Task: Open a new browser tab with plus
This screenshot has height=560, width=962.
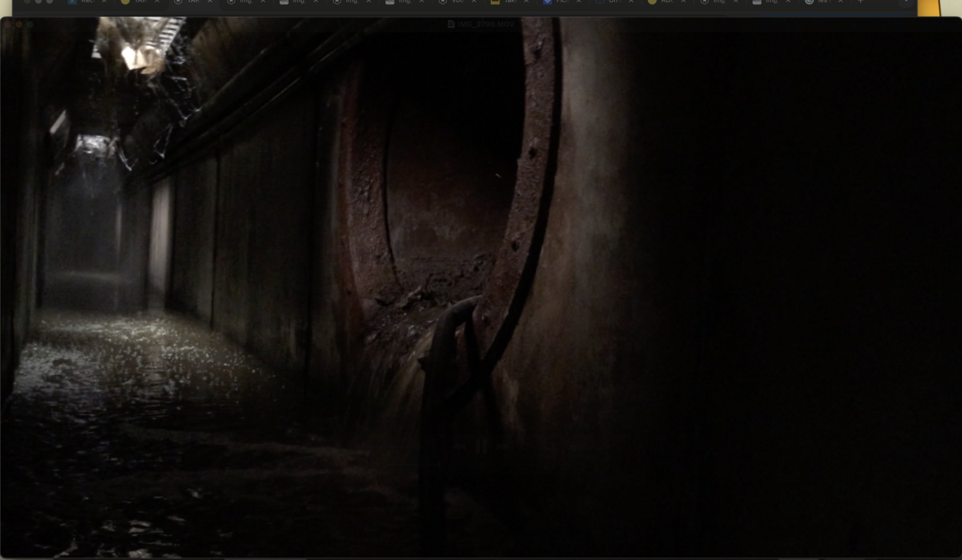Action: [x=861, y=2]
